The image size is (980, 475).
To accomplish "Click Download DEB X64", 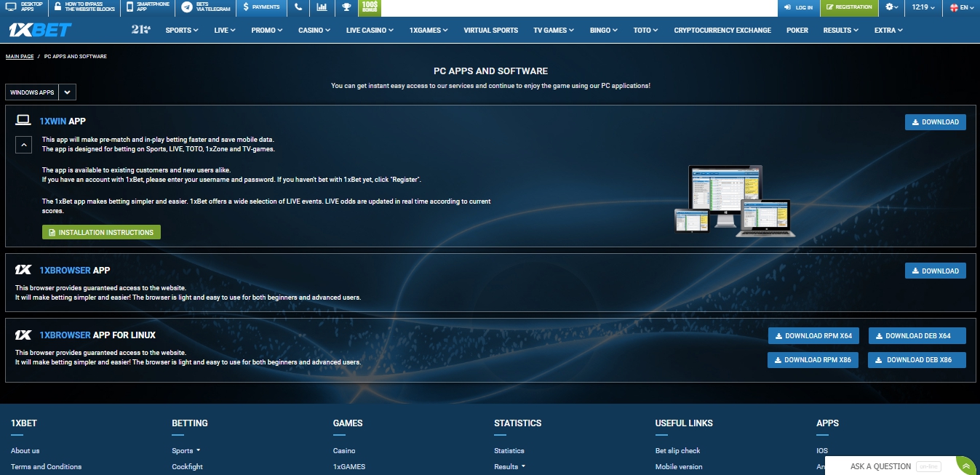I will tap(917, 335).
